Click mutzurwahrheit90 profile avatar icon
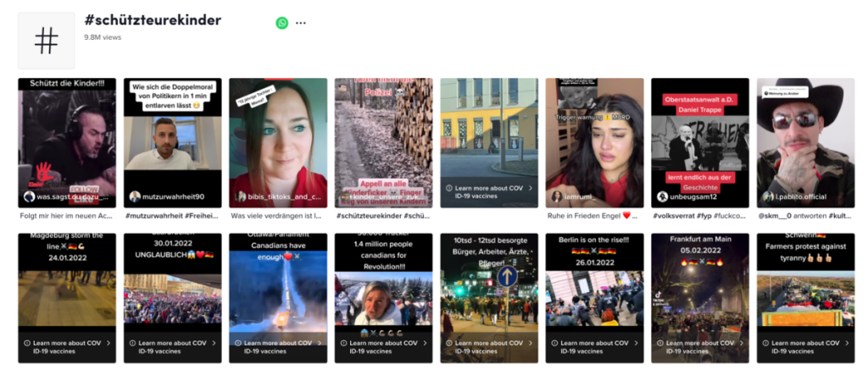 point(135,196)
